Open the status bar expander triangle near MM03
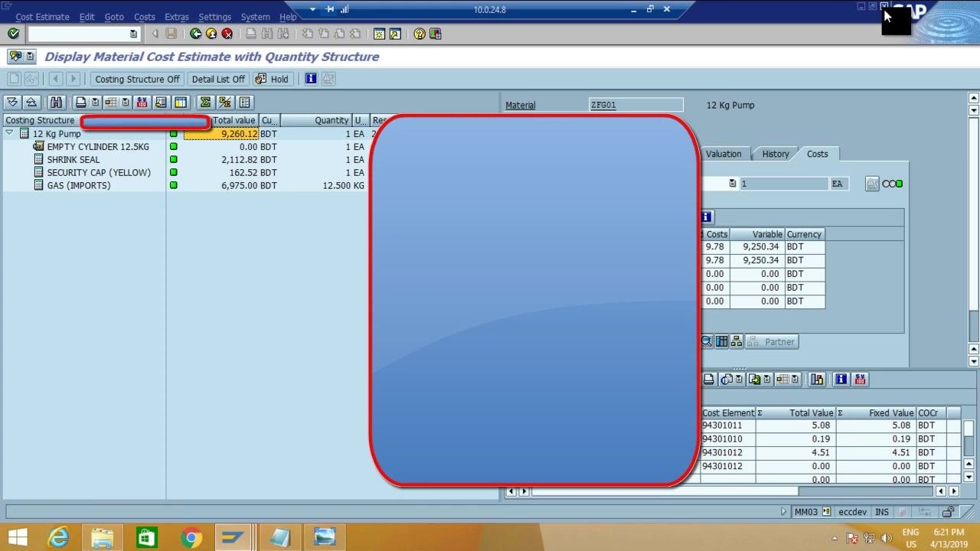The image size is (980, 551). 783,512
